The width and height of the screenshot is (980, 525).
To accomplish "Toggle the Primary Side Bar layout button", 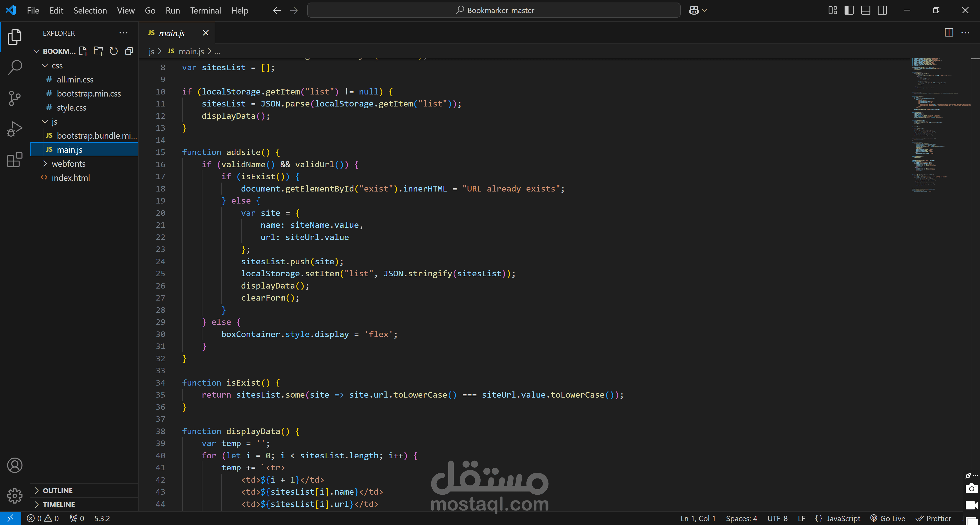I will 849,10.
